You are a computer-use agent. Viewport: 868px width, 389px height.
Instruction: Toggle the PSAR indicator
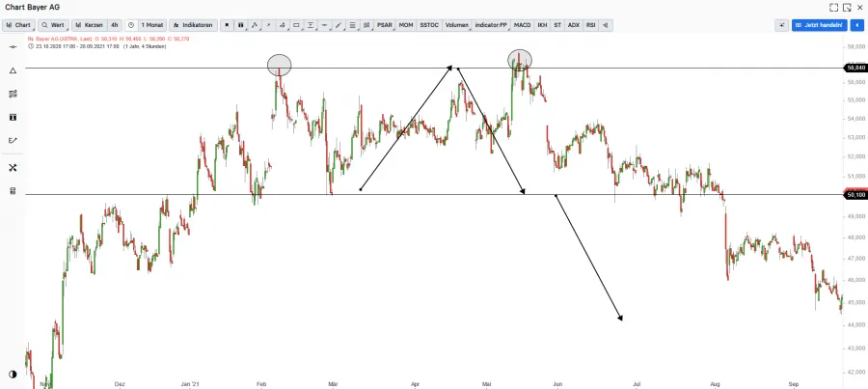385,25
